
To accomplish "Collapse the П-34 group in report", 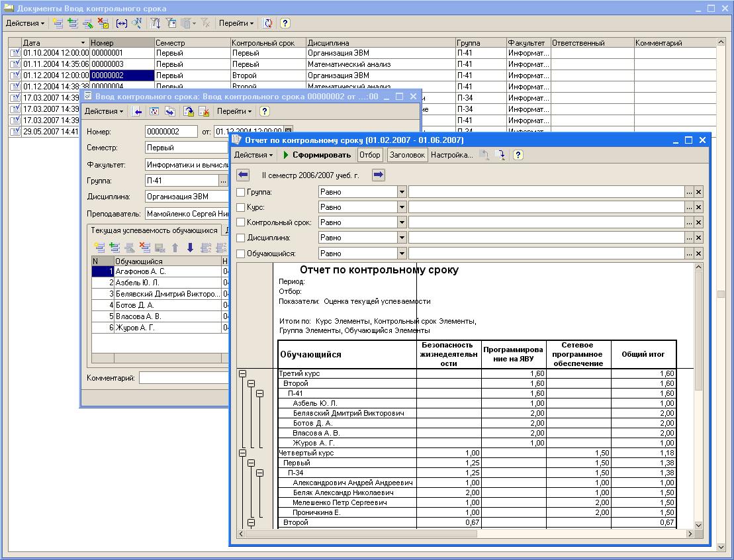I will coord(260,473).
